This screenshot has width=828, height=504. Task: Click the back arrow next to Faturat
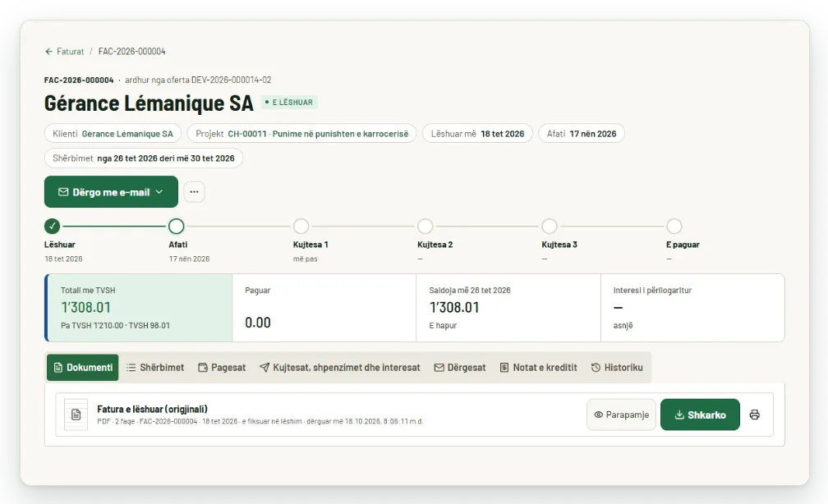point(48,52)
